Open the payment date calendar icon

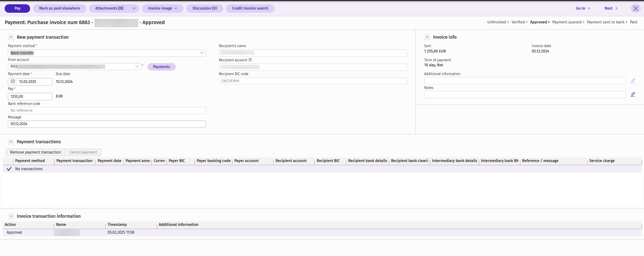(13, 82)
